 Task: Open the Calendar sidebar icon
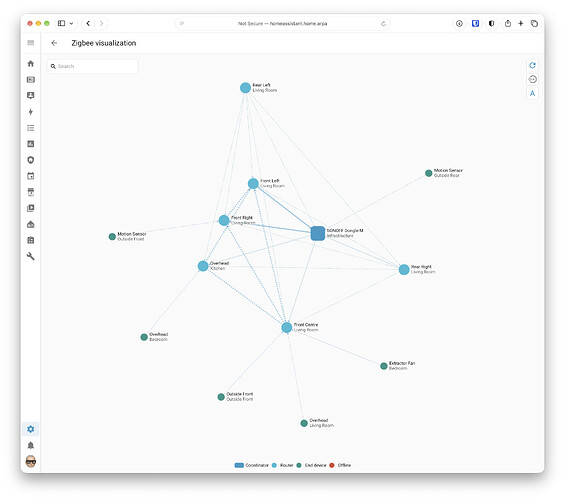[x=31, y=176]
